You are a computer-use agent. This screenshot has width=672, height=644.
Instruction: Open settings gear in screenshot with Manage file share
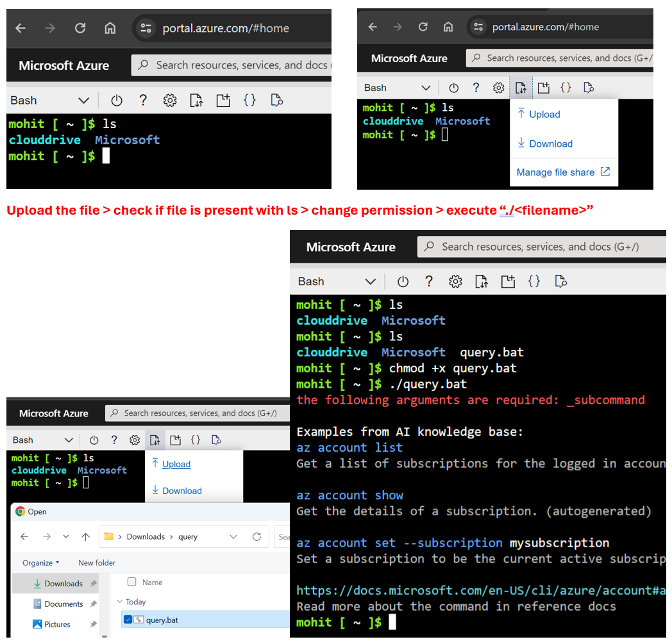click(x=498, y=88)
